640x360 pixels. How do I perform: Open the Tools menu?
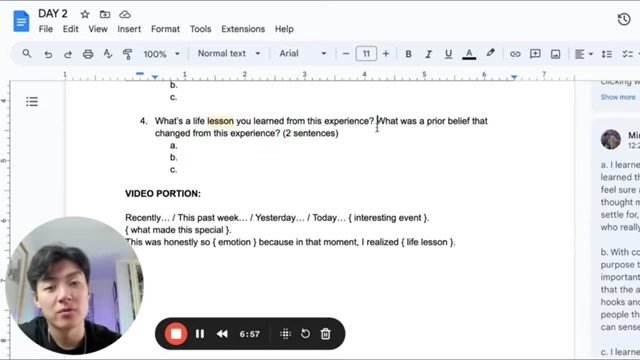[200, 29]
